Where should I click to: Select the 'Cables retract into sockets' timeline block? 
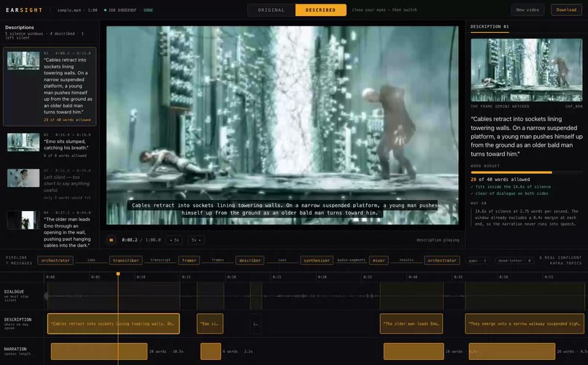point(113,323)
